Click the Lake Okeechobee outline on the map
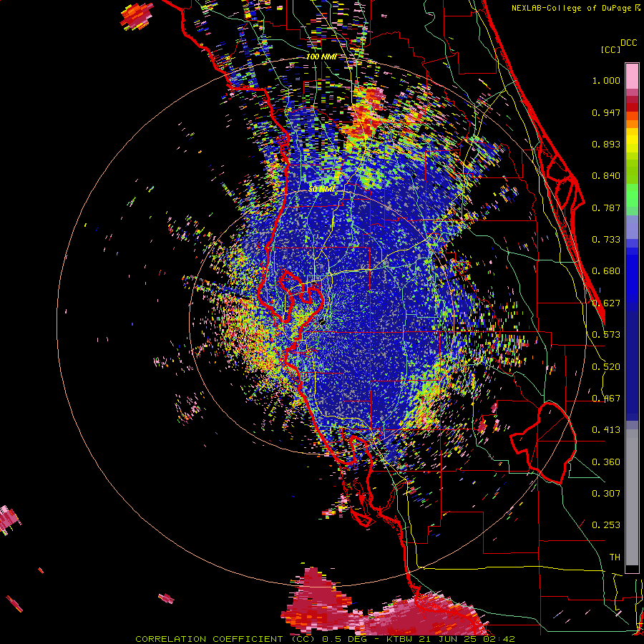 pos(543,444)
